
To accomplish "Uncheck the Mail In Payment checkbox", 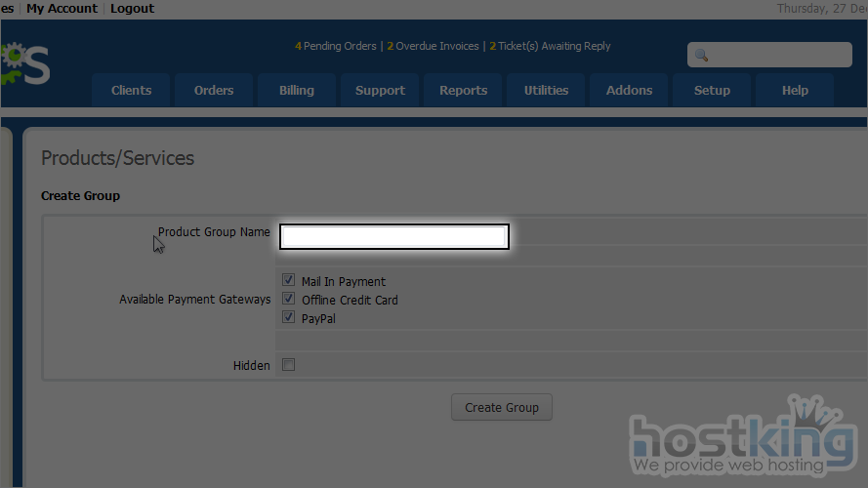I will tap(288, 281).
